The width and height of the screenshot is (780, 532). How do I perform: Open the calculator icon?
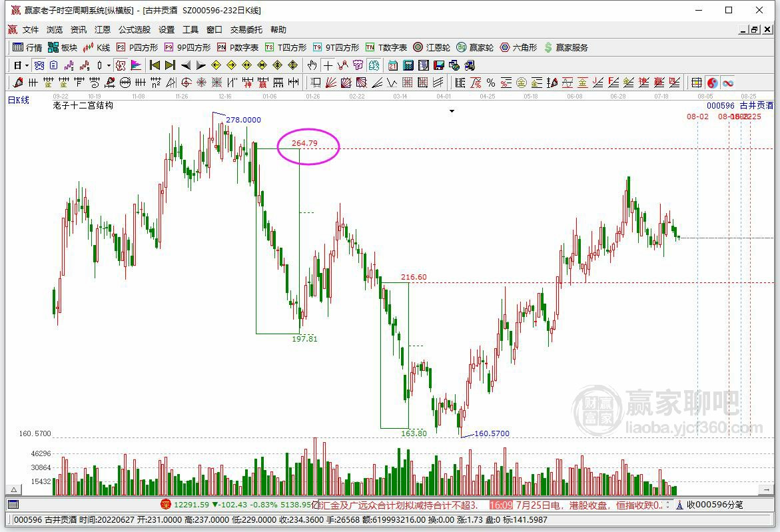(408, 65)
